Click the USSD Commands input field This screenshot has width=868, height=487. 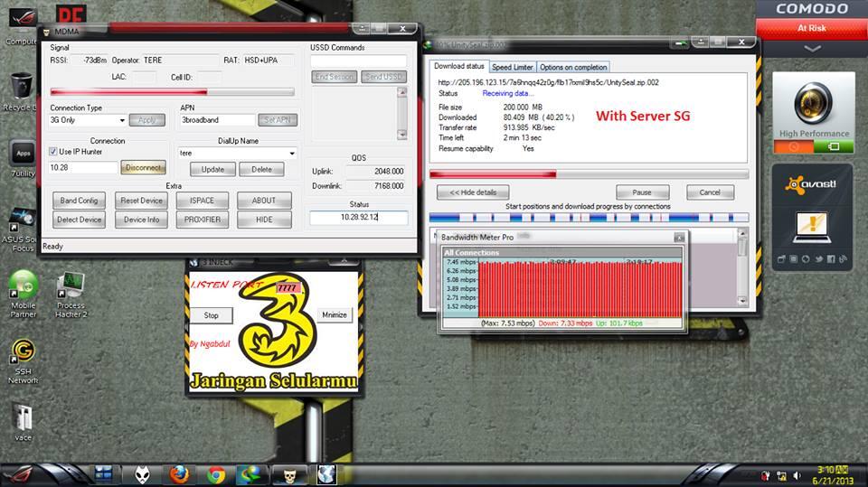click(x=359, y=61)
